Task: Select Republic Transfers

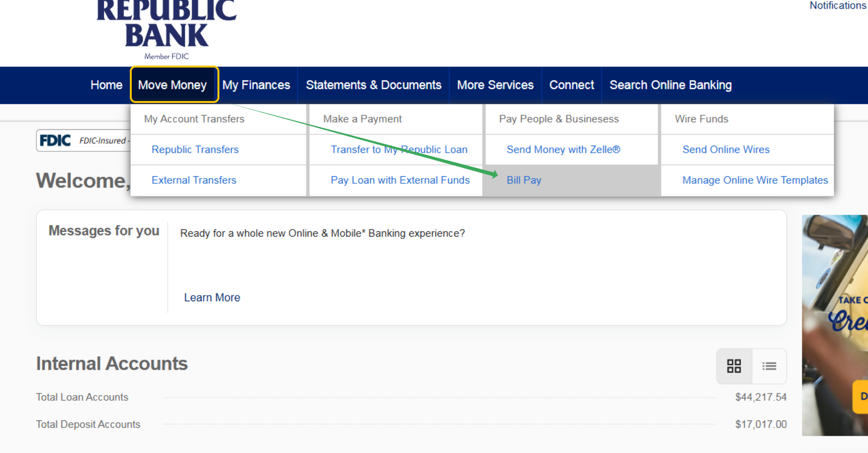Action: pos(195,149)
